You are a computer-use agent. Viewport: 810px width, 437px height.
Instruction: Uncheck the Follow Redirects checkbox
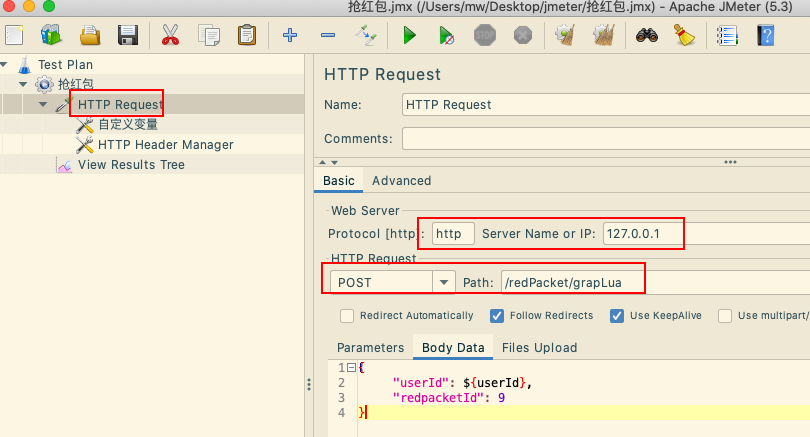point(497,316)
